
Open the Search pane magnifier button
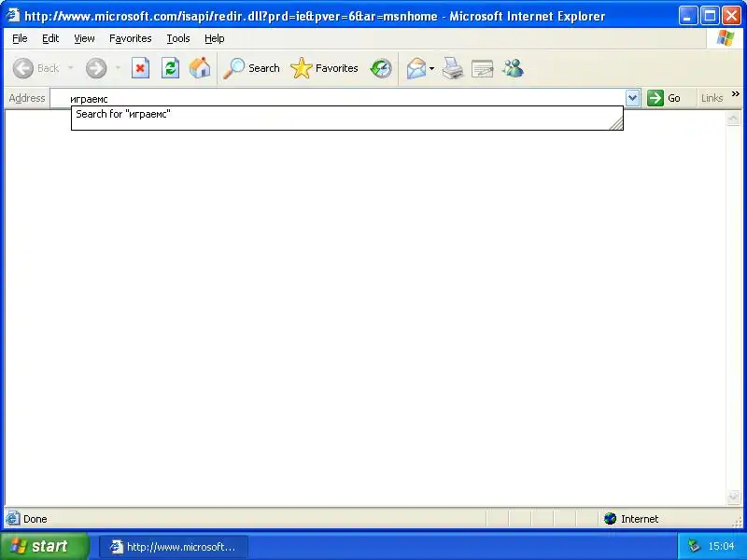(251, 68)
